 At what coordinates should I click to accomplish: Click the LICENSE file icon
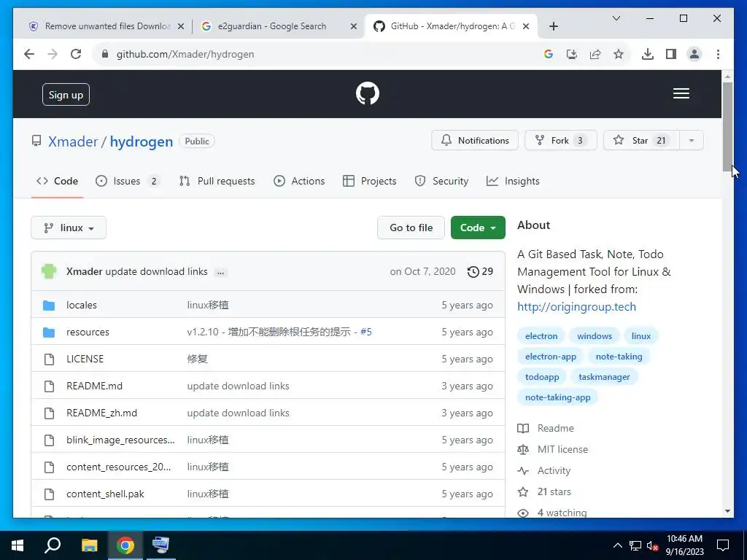point(49,359)
